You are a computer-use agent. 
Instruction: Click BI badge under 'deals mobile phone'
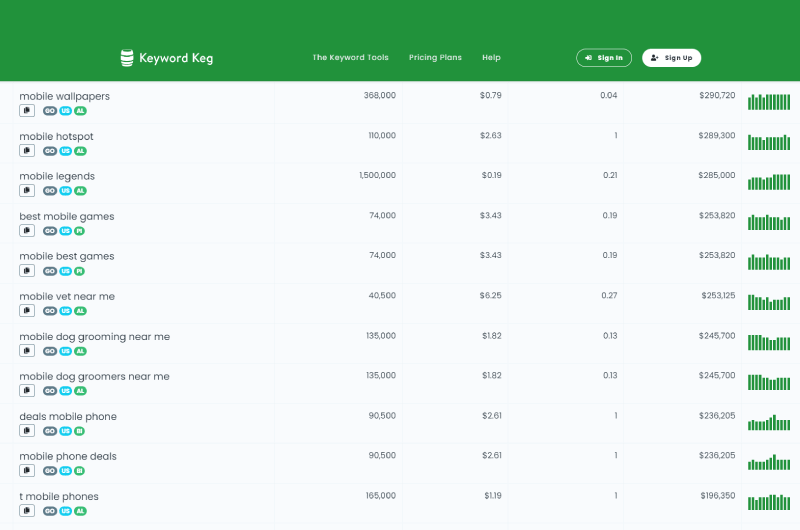point(79,431)
